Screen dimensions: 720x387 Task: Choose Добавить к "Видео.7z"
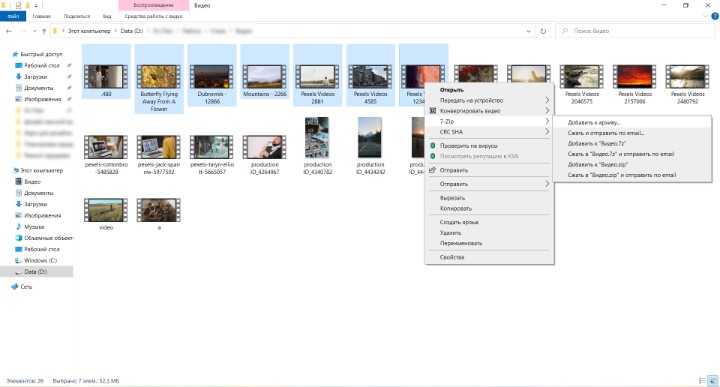[x=633, y=144]
